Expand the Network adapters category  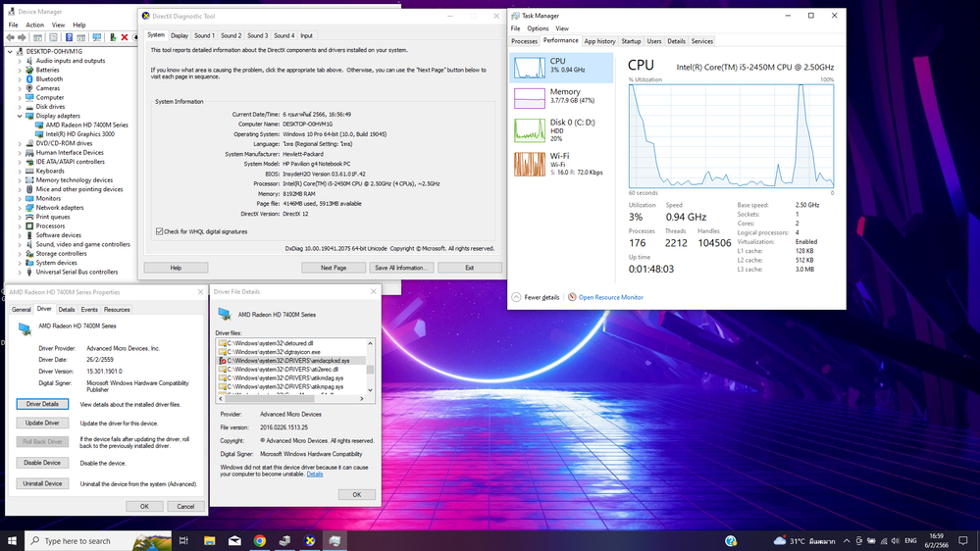pyautogui.click(x=20, y=208)
